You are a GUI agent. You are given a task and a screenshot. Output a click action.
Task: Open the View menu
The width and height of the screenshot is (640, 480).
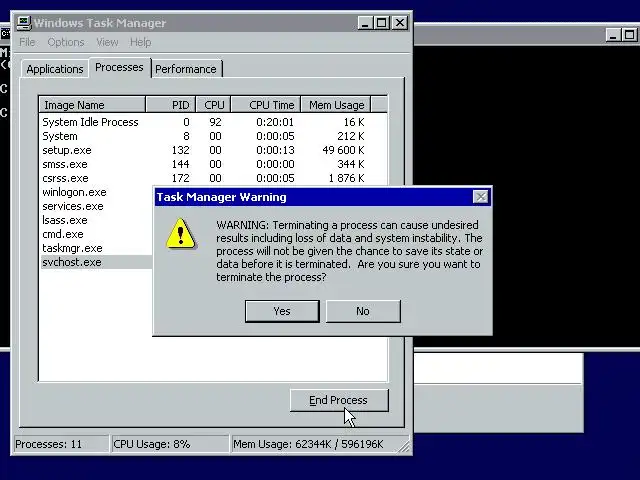[107, 42]
